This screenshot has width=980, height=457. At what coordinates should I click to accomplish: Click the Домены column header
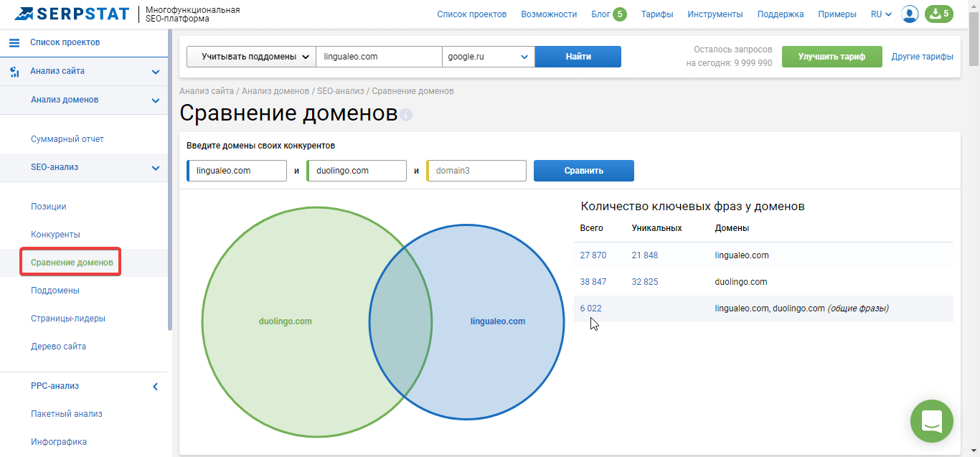coord(732,228)
